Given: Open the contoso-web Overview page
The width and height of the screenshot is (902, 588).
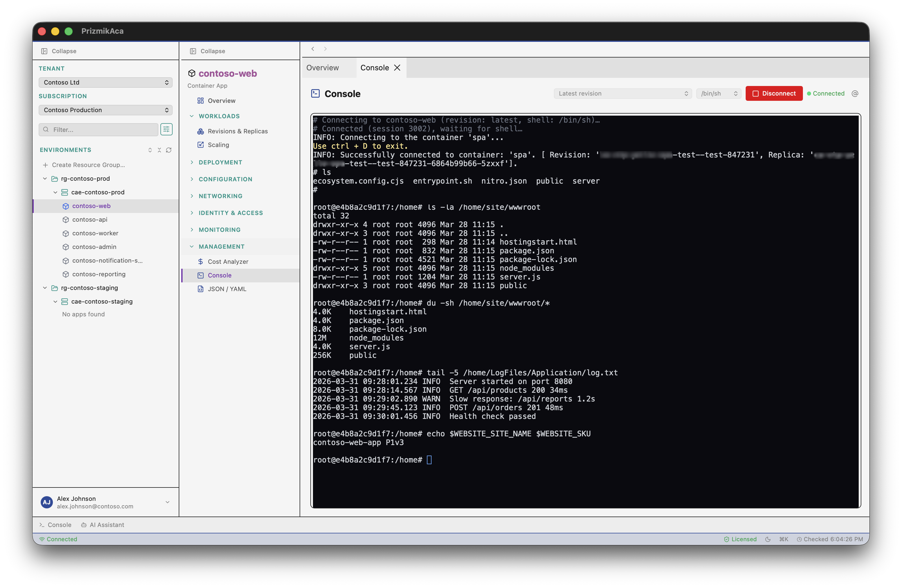Looking at the screenshot, I should click(x=221, y=101).
